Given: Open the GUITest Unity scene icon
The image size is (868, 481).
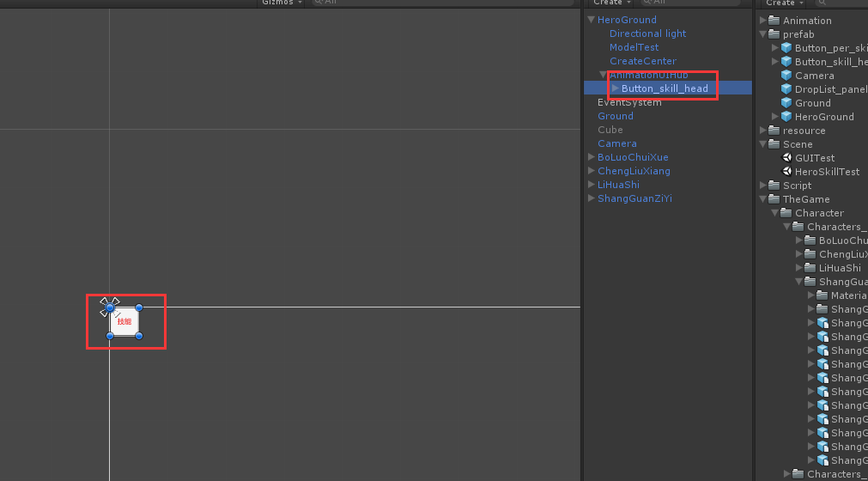Looking at the screenshot, I should coord(786,158).
